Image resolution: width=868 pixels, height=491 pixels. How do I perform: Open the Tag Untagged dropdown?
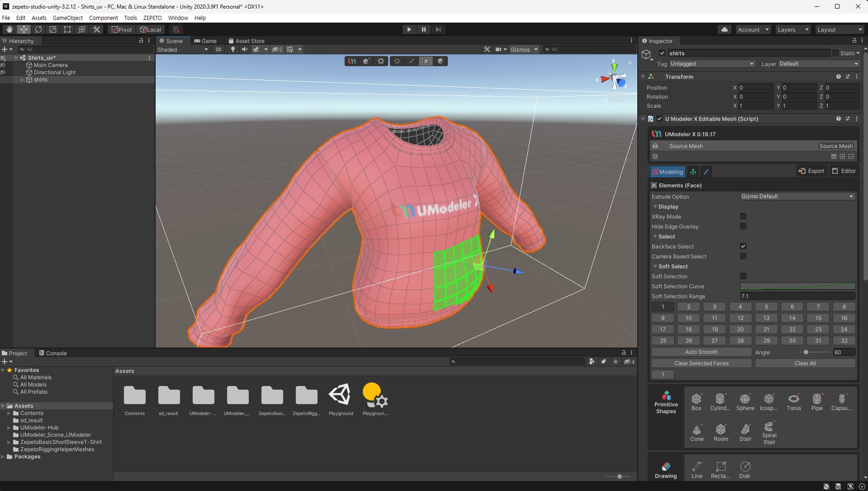click(712, 64)
